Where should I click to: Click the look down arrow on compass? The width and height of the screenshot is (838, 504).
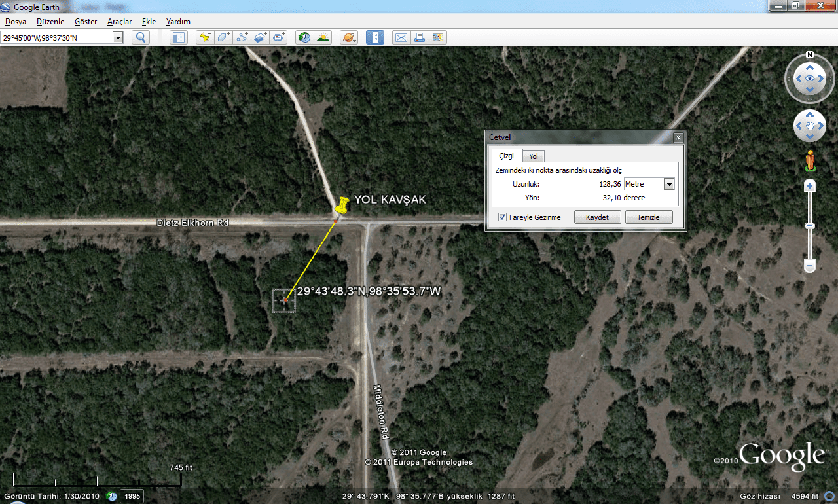[x=810, y=90]
